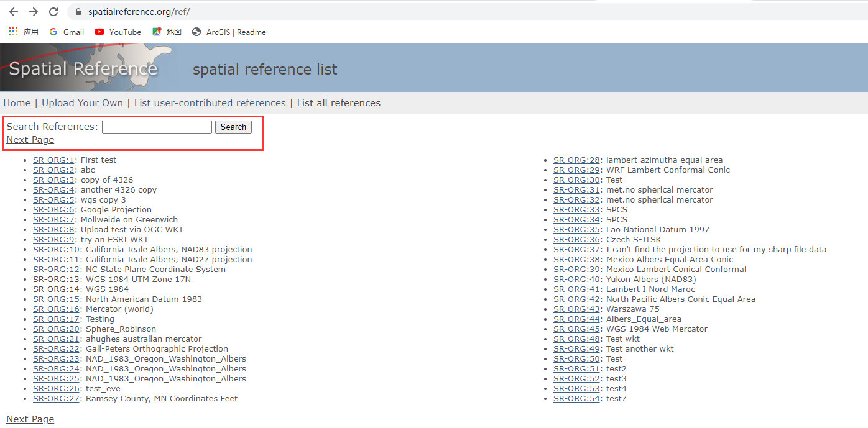Open the SR-ORG:14 WGS 1984 reference

57,289
